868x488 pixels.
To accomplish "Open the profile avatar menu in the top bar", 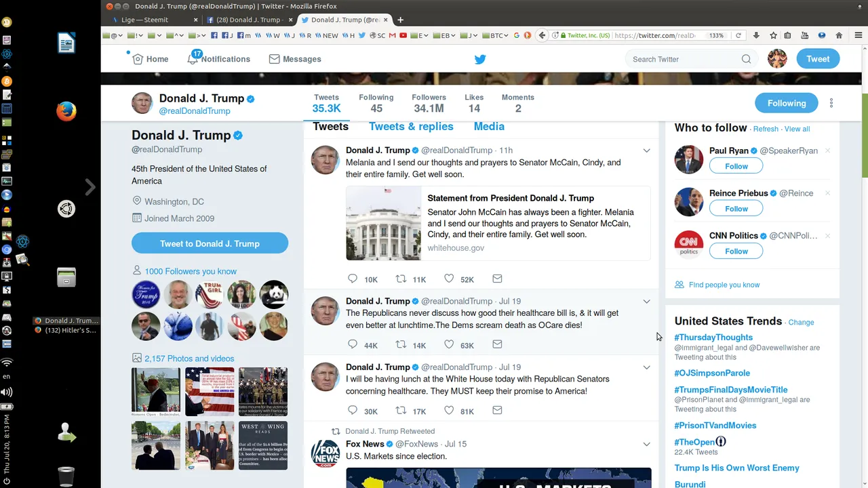I will pyautogui.click(x=777, y=59).
